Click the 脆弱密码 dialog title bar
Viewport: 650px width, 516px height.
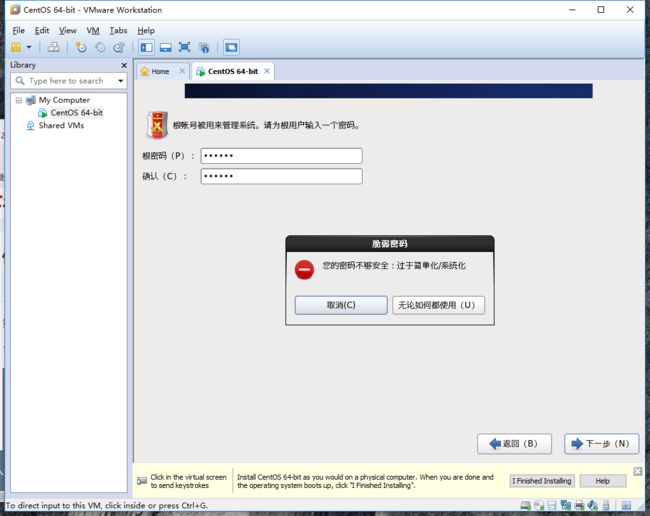coord(390,244)
